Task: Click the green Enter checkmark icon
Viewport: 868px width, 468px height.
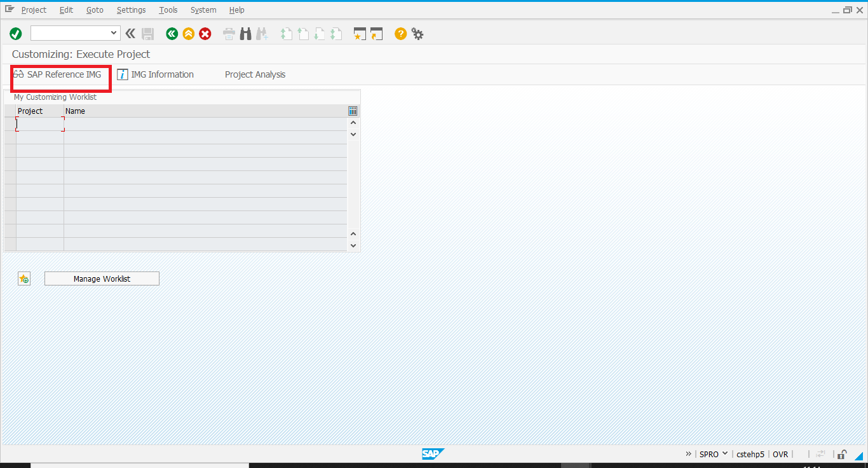Action: (16, 34)
